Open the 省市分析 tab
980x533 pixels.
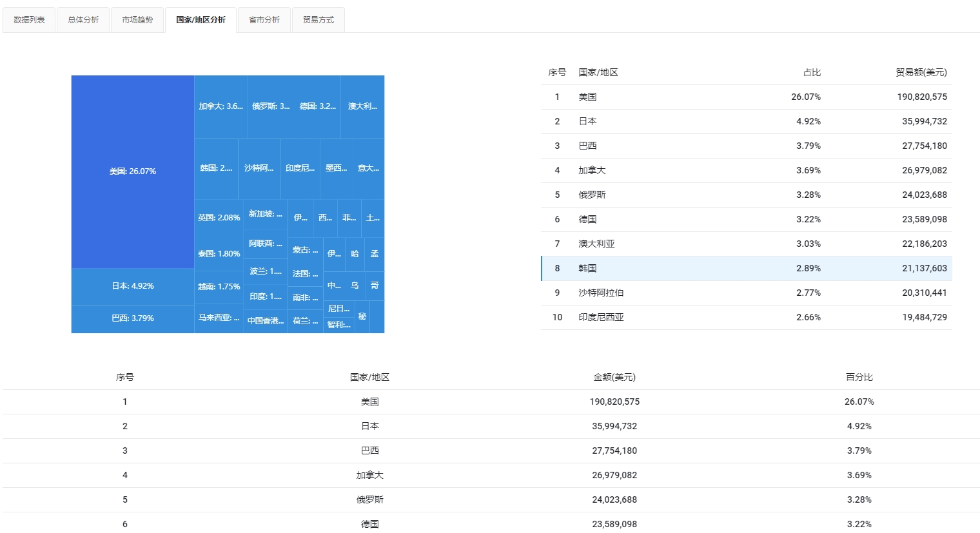264,20
